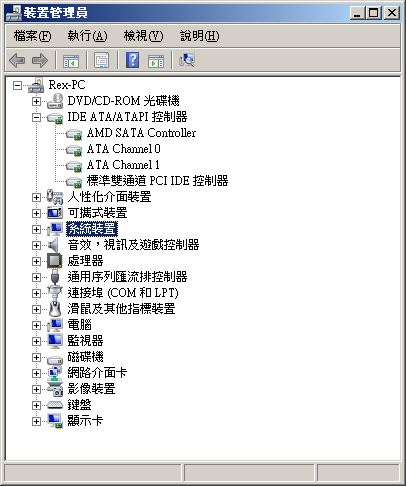406x486 pixels.
Task: Select the highlighted 系統裝置 label
Action: click(92, 229)
